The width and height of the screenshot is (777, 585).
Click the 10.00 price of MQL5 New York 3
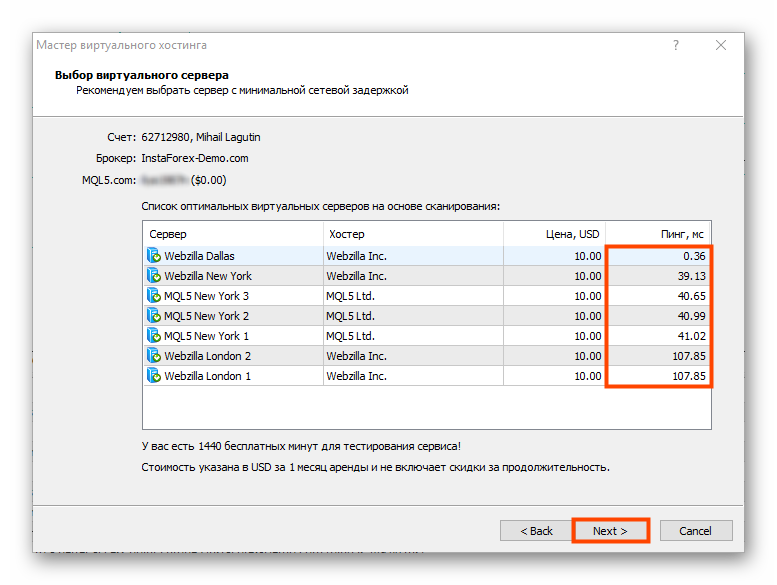point(588,296)
